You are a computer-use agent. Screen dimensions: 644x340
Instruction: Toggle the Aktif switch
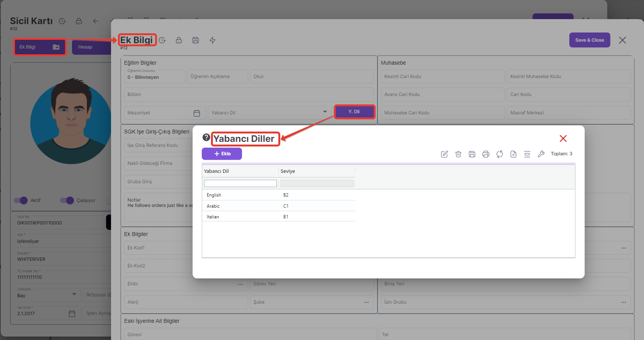click(21, 200)
